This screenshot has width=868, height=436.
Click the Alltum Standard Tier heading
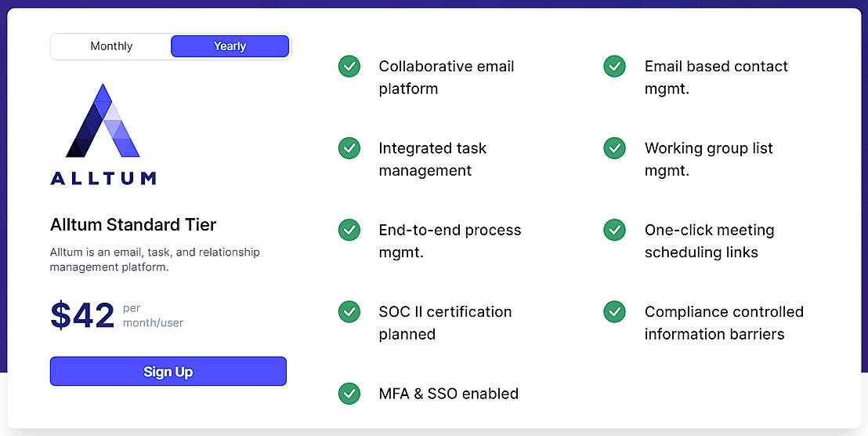pos(133,225)
